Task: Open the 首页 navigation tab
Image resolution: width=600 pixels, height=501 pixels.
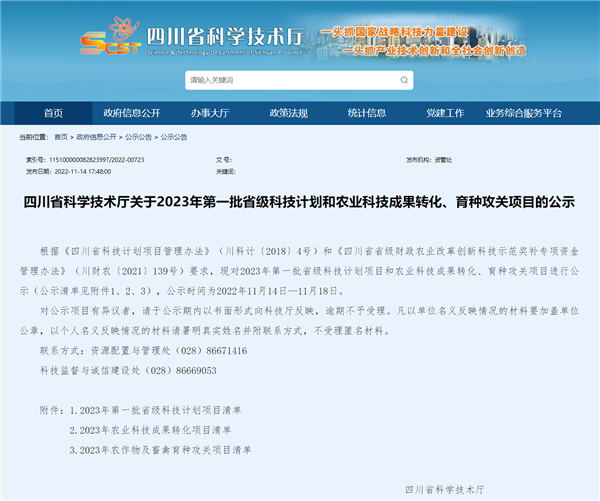Action: (53, 113)
